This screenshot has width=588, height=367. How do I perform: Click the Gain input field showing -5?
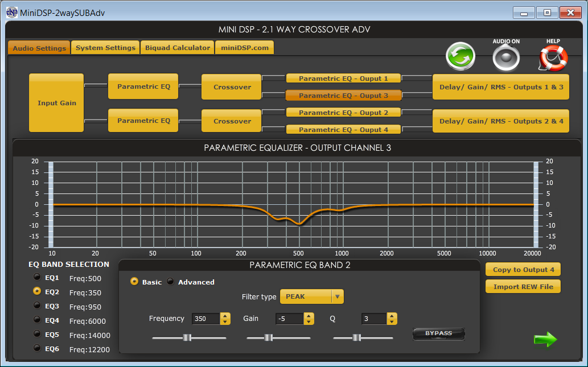pos(290,319)
